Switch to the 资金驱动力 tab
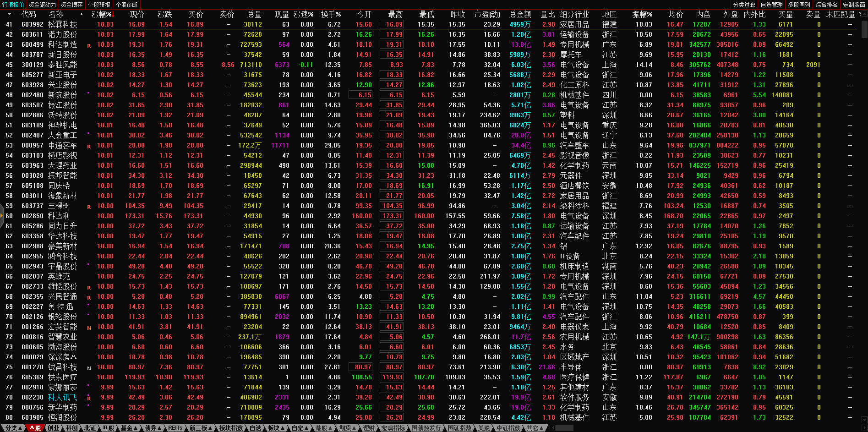 point(42,5)
